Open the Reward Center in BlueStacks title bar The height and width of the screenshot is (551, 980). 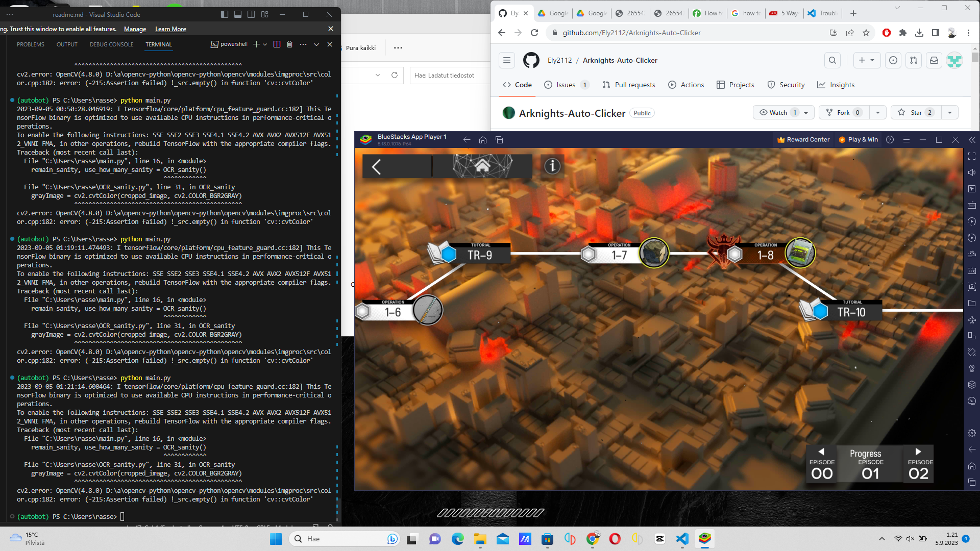click(x=803, y=139)
